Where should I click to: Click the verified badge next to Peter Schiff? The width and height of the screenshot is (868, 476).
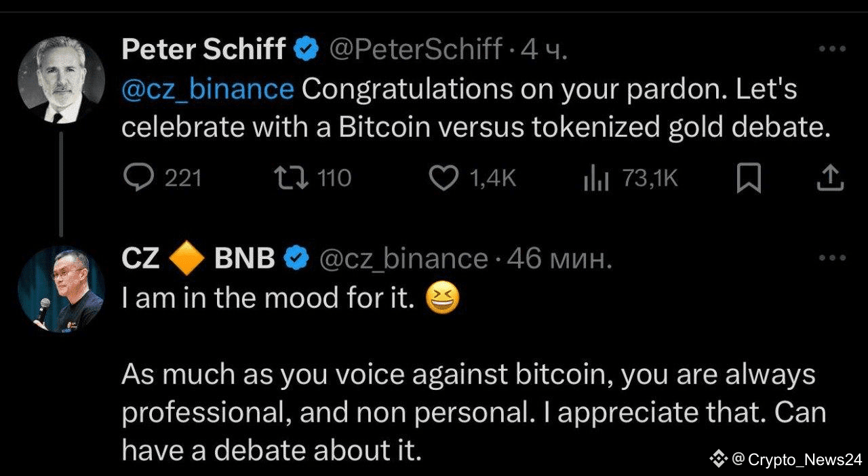[x=306, y=49]
